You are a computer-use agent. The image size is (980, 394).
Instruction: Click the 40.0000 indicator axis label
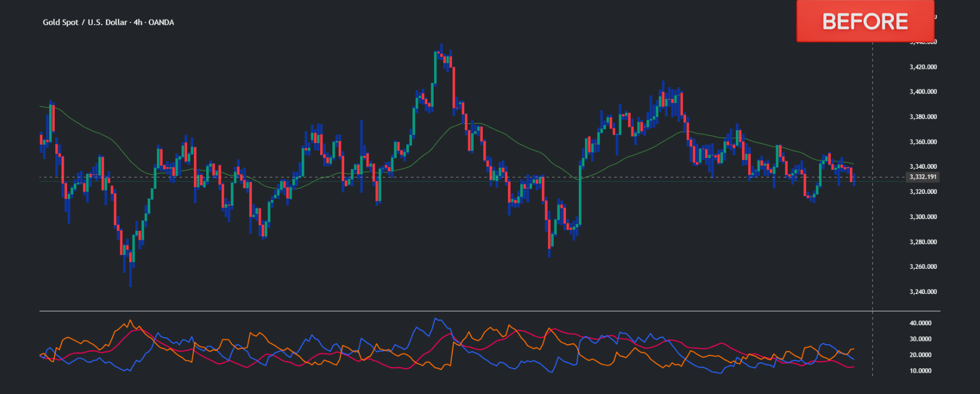[920, 323]
